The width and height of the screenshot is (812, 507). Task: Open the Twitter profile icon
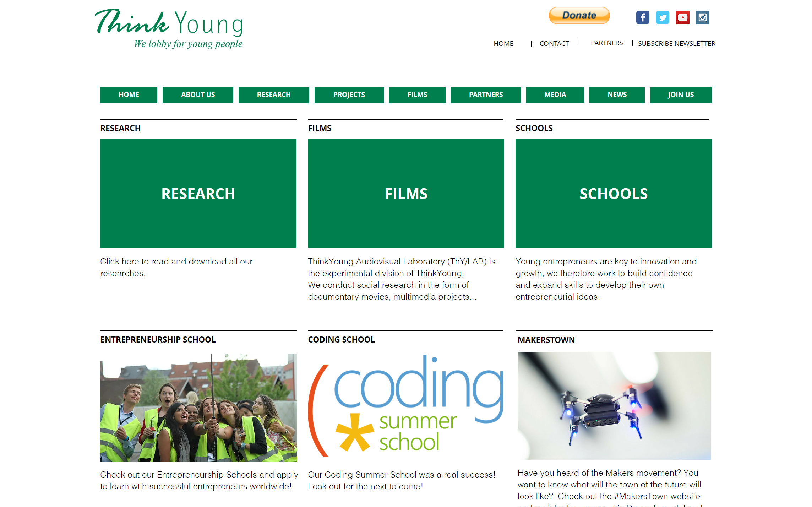[663, 17]
